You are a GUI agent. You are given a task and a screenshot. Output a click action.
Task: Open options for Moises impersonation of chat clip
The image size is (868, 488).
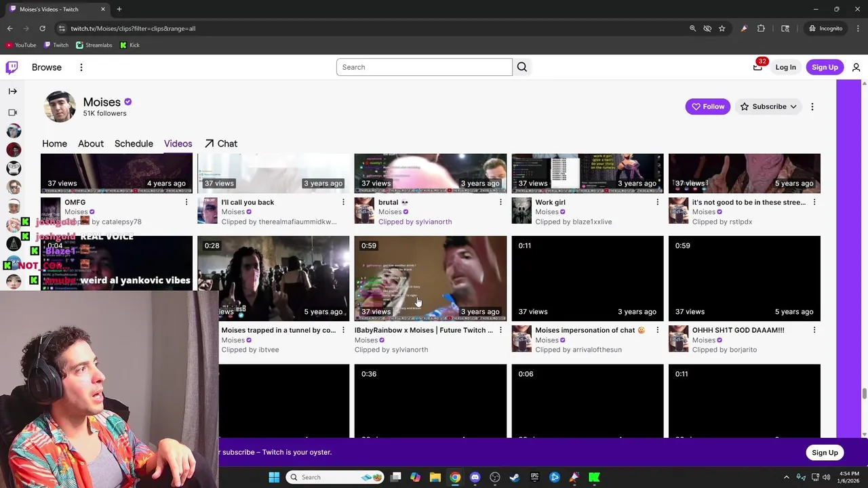(657, 330)
